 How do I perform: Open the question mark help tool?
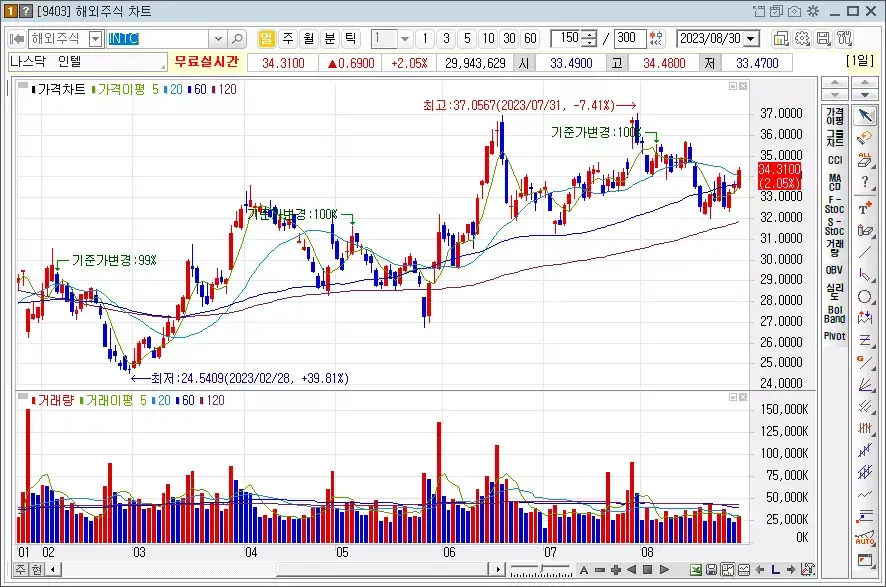[x=865, y=182]
